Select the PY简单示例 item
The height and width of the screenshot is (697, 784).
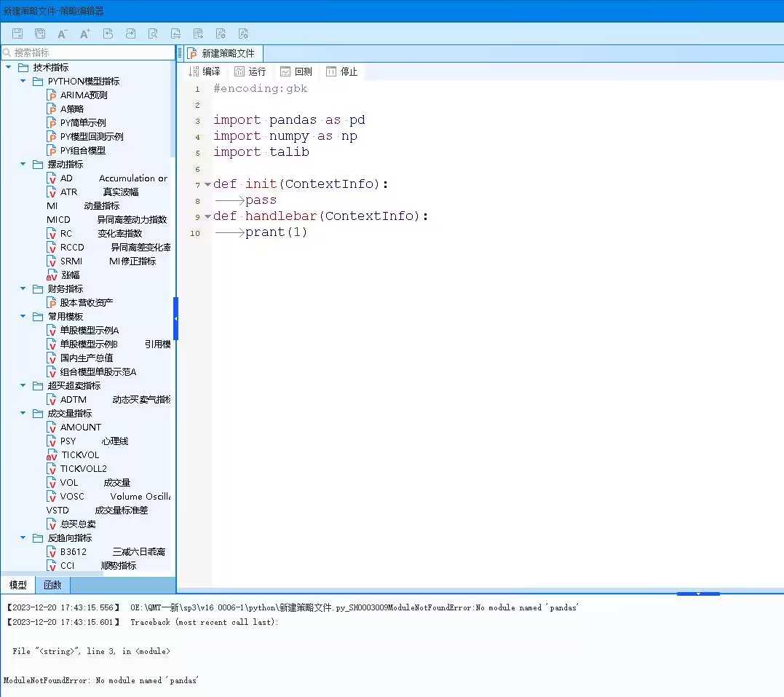(x=76, y=122)
